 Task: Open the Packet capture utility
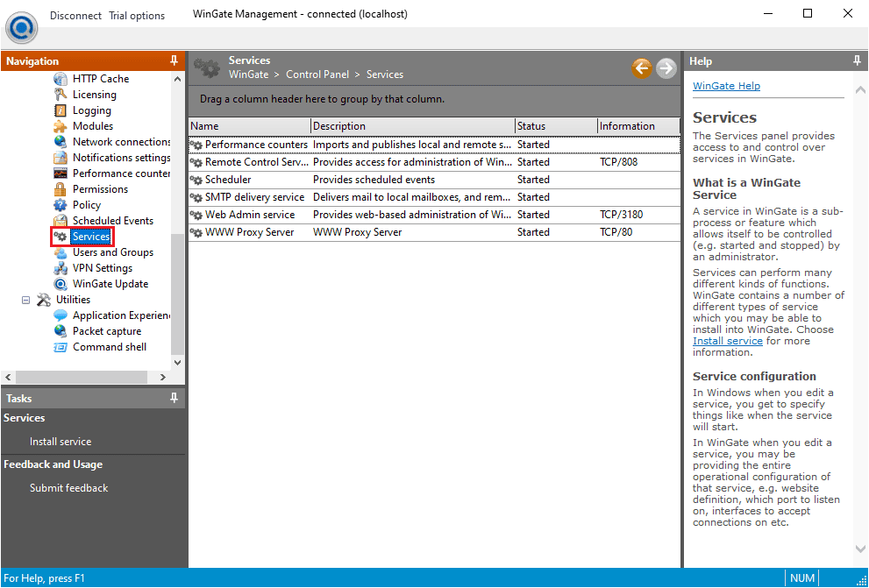[106, 330]
